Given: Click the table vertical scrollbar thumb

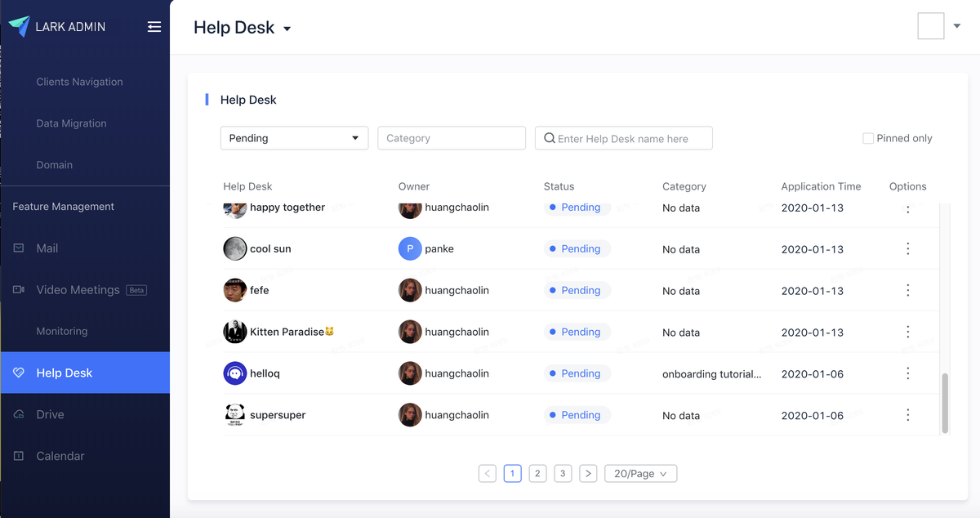Looking at the screenshot, I should point(945,403).
